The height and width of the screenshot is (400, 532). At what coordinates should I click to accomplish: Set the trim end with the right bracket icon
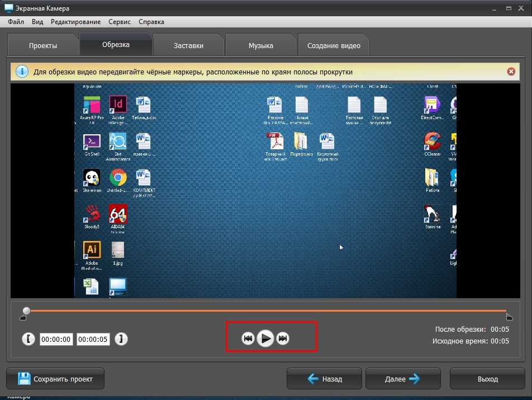click(121, 339)
